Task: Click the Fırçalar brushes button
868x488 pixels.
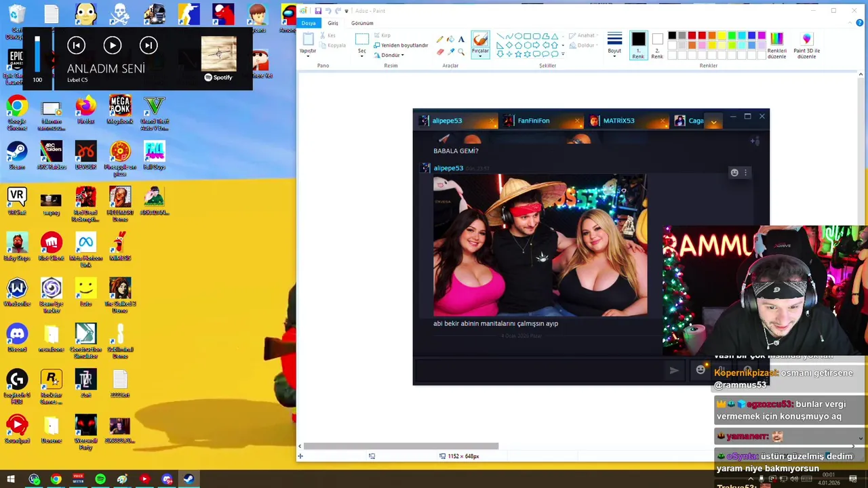Action: point(480,44)
